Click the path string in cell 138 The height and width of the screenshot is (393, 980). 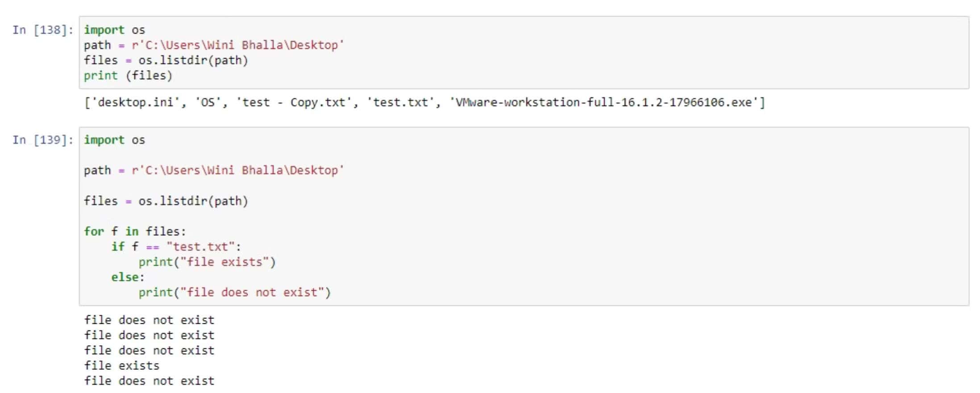(x=237, y=45)
